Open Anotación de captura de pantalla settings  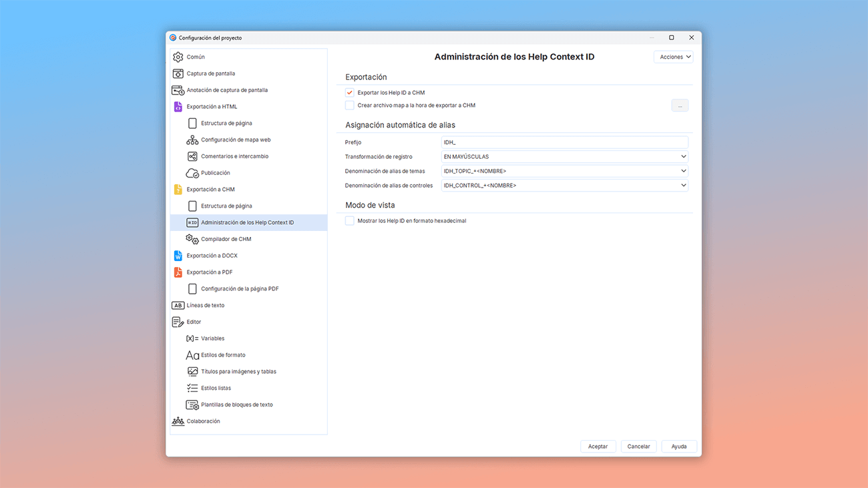coord(178,89)
